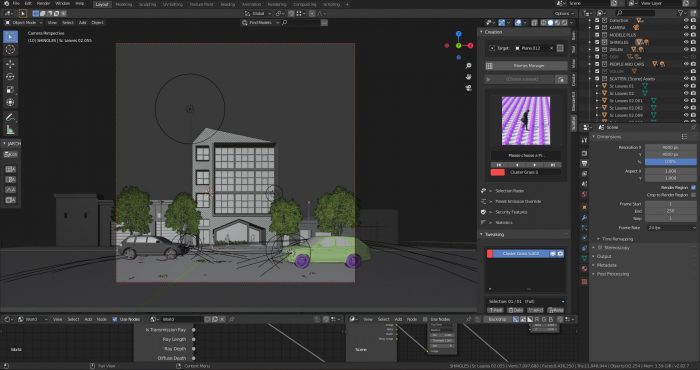
Task: Activate the Rotate tool
Action: point(10,77)
